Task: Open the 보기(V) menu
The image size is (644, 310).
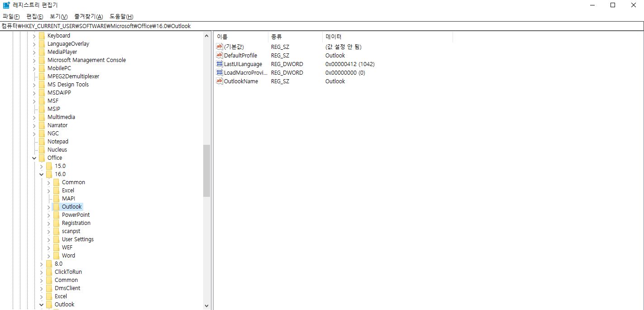Action: 59,16
